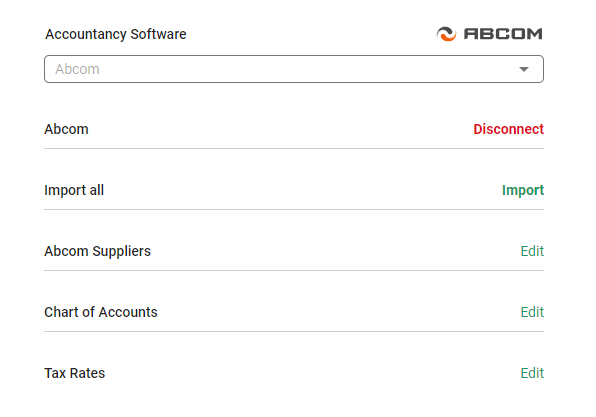Screen dimensions: 596x417
Task: Click the Chart of Accounts label
Action: pyautogui.click(x=101, y=312)
